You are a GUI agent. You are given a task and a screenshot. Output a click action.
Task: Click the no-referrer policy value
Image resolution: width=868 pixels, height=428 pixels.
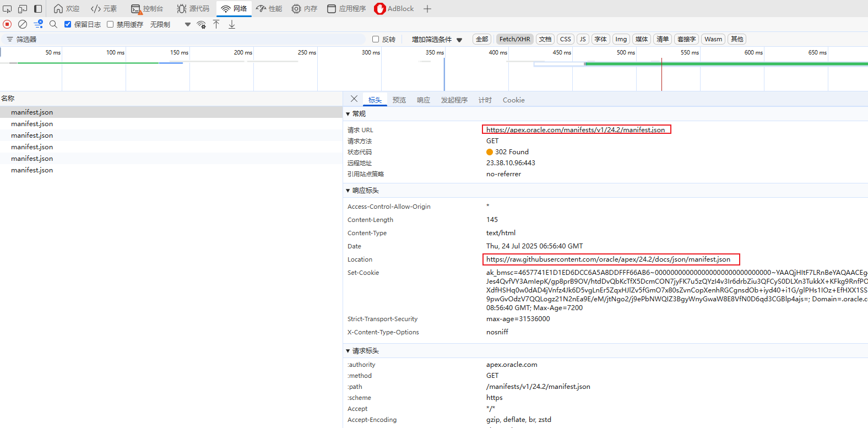[x=503, y=174]
